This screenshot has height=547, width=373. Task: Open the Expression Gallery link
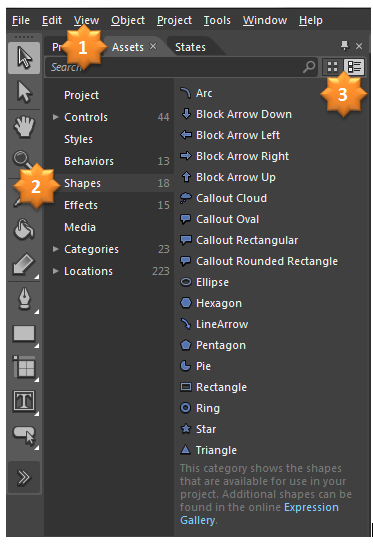[x=259, y=514]
